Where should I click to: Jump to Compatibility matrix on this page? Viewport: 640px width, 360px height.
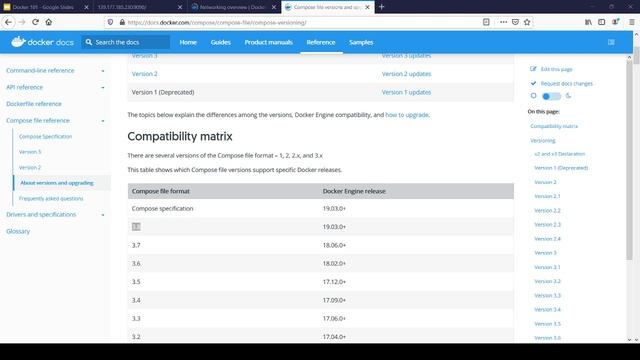click(554, 126)
